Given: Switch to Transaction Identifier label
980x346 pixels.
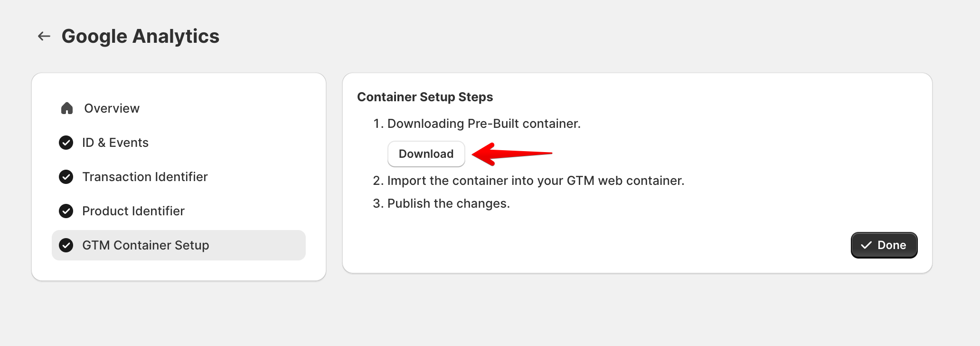Looking at the screenshot, I should [145, 177].
